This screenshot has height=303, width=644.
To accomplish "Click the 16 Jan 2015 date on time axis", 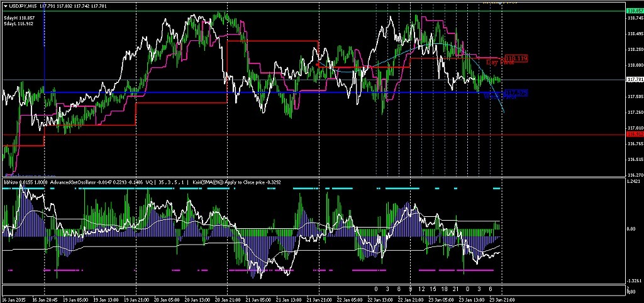I will pyautogui.click(x=13, y=299).
